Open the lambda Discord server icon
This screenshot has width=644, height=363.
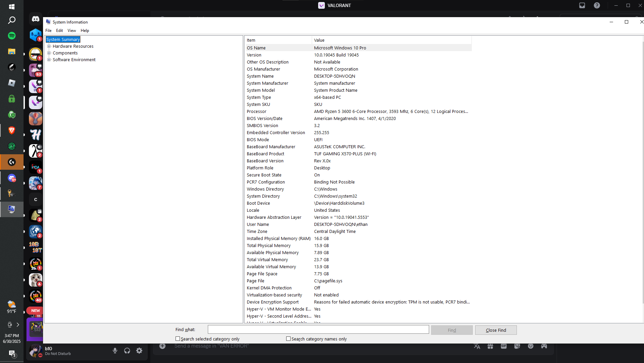pyautogui.click(x=36, y=151)
